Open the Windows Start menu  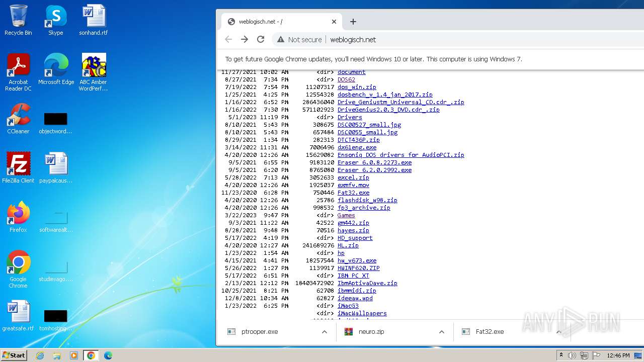14,355
